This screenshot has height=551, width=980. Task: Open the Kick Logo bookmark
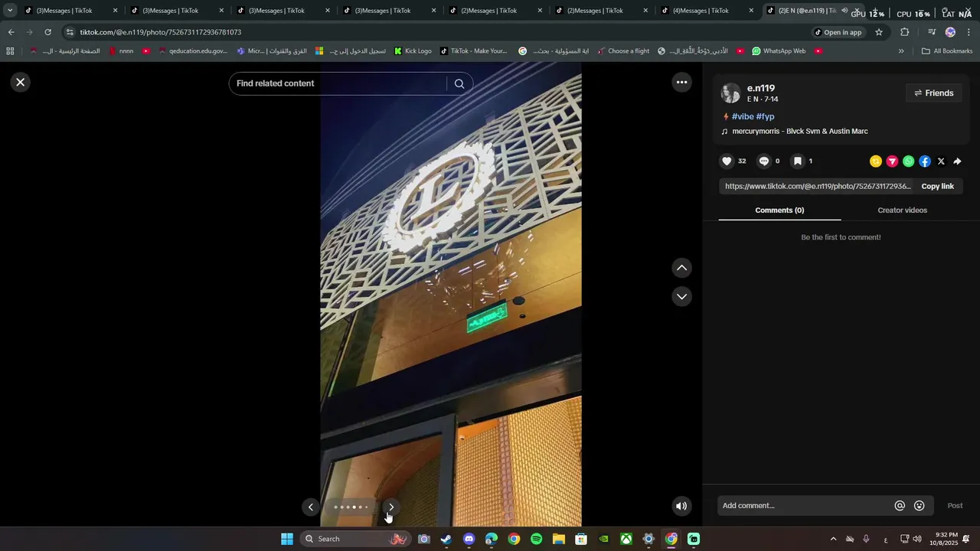tap(413, 51)
